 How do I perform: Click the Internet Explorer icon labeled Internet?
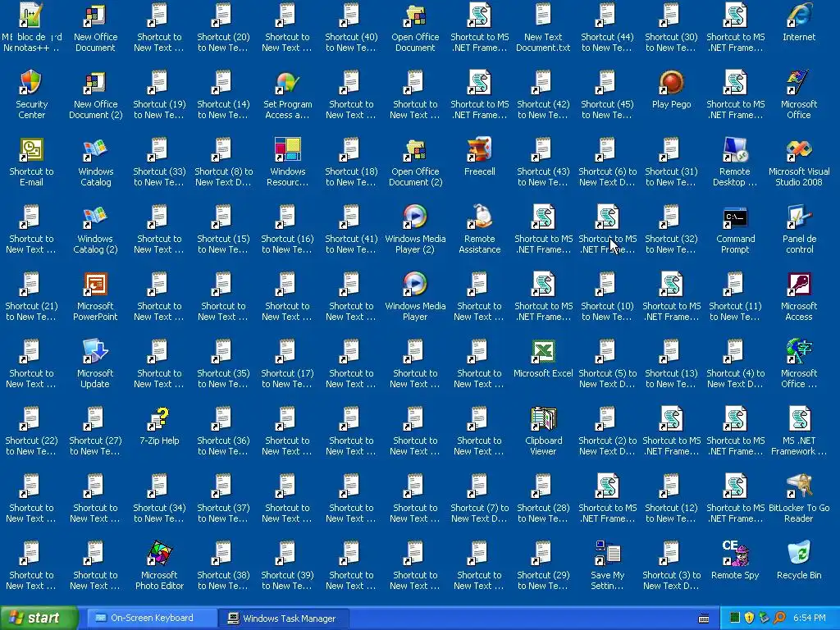799,21
